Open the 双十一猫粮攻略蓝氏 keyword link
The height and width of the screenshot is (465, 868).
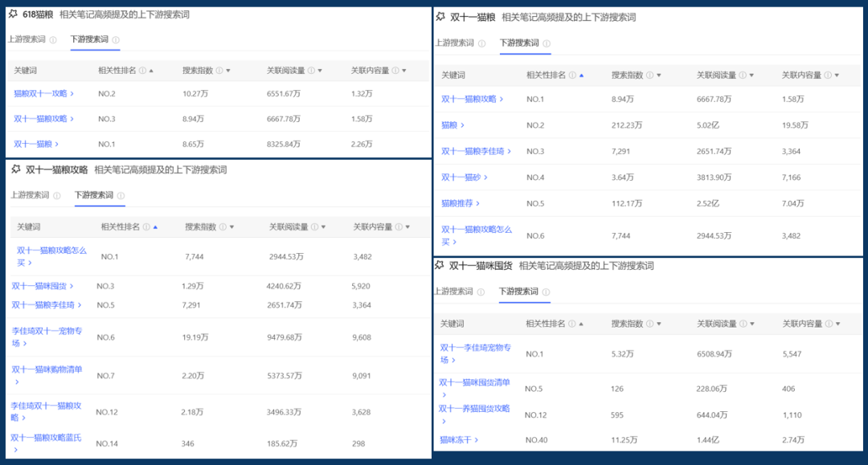click(x=46, y=443)
